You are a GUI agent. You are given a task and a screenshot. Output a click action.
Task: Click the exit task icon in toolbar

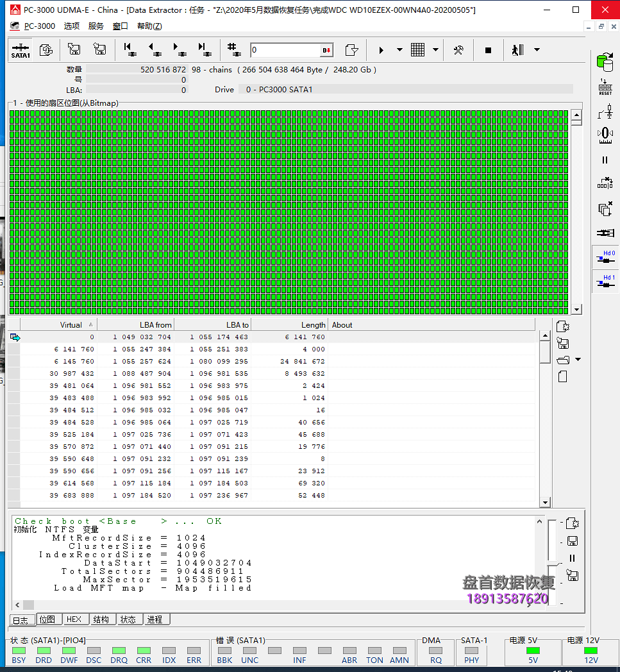(x=518, y=50)
